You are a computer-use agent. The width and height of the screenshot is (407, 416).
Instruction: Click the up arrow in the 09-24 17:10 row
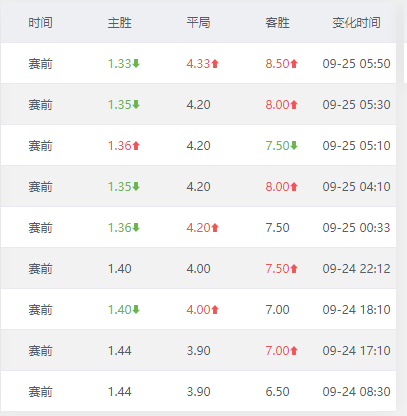click(x=294, y=351)
